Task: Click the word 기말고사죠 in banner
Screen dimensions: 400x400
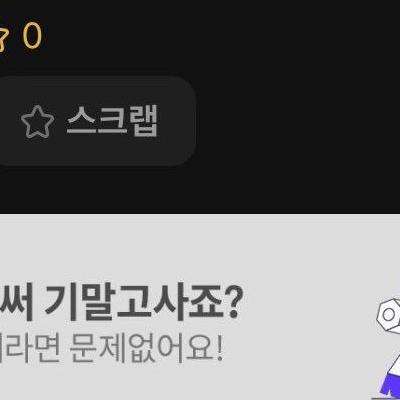Action: click(x=133, y=303)
